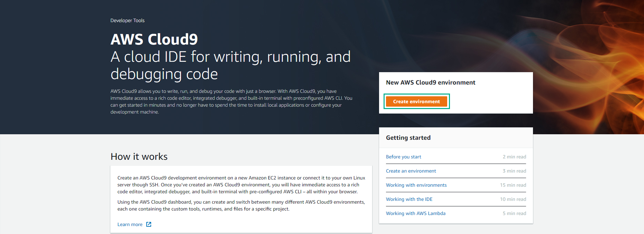Click the paragraph about the Cloud9 dashboard
This screenshot has height=234, width=644.
point(241,205)
